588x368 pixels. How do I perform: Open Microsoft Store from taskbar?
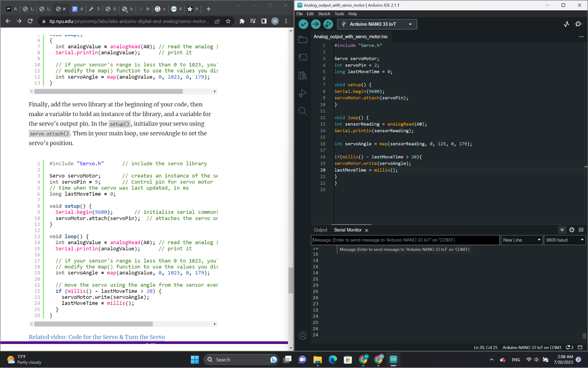(348, 360)
